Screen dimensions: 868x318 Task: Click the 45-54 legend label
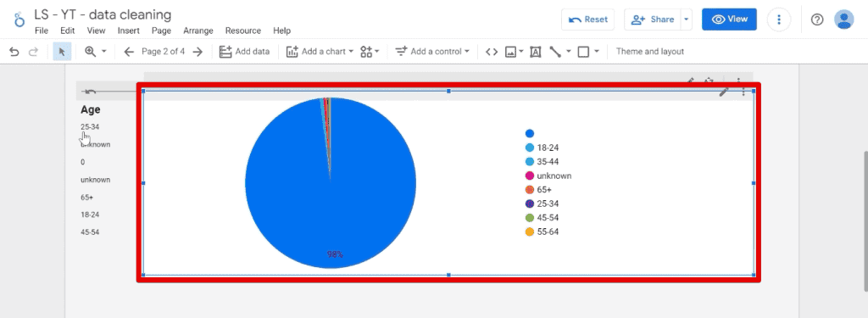click(x=548, y=218)
